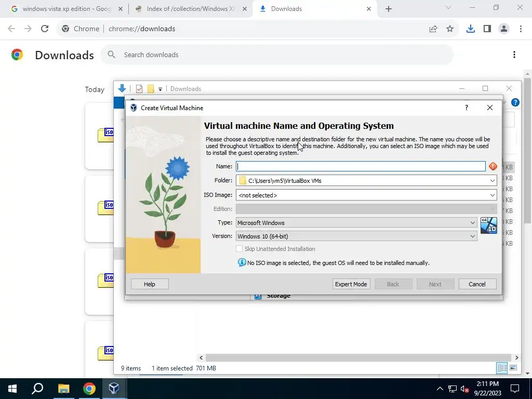
Task: Click the share page icon in address bar
Action: click(433, 29)
